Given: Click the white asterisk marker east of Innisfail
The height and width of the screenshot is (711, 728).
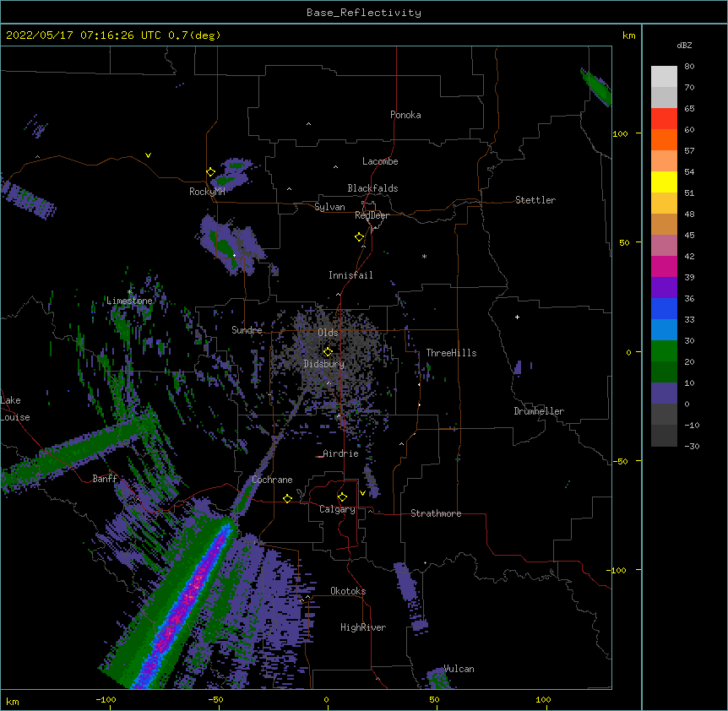Looking at the screenshot, I should click(424, 256).
